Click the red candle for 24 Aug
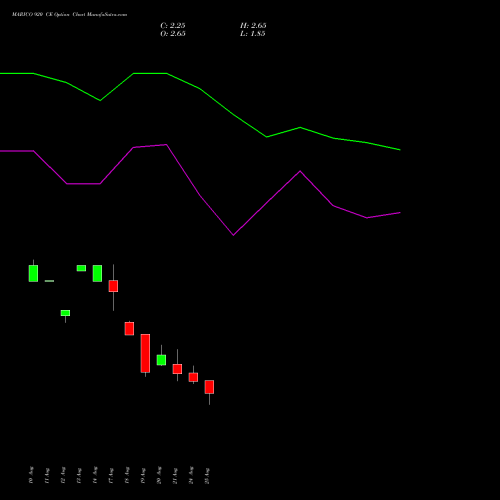Viewport: 500px width, 500px height. point(193,377)
